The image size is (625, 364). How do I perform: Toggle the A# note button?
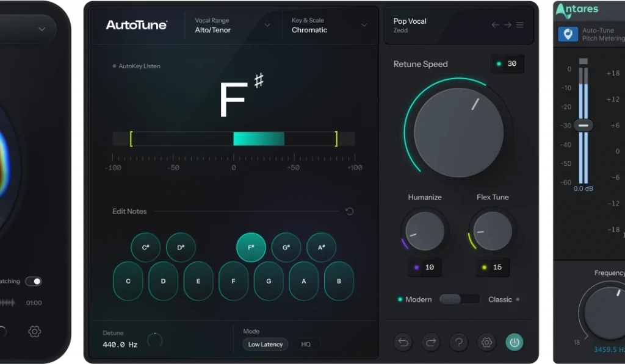[321, 248]
